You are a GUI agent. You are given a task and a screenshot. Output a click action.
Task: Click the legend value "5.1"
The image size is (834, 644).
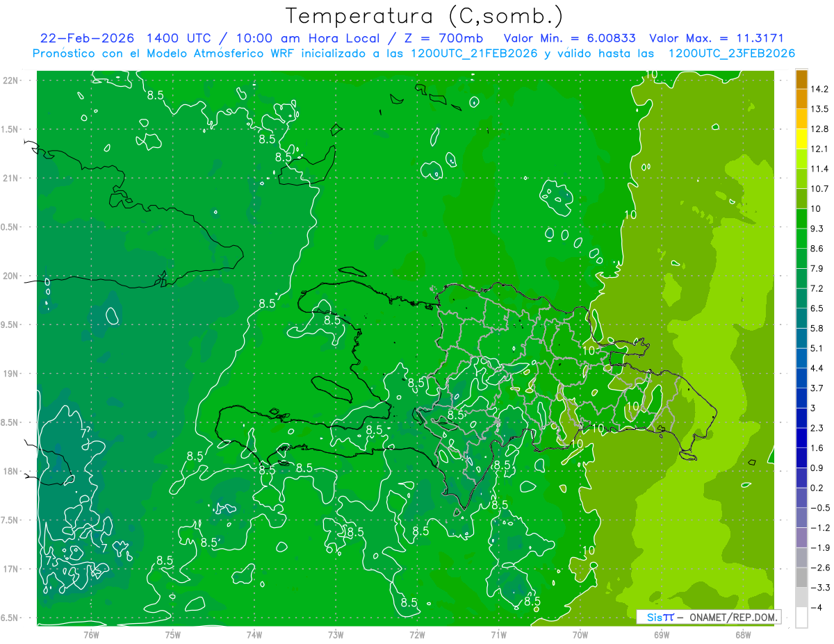coord(817,348)
